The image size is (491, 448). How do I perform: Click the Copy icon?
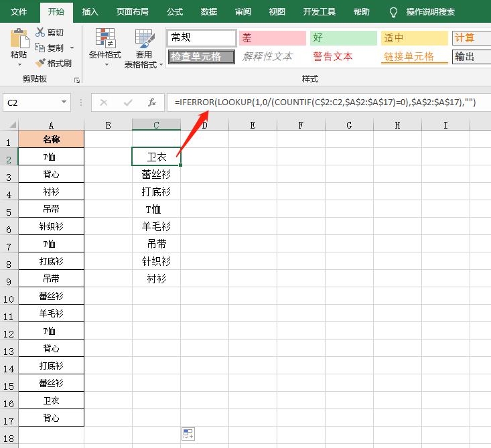click(40, 48)
